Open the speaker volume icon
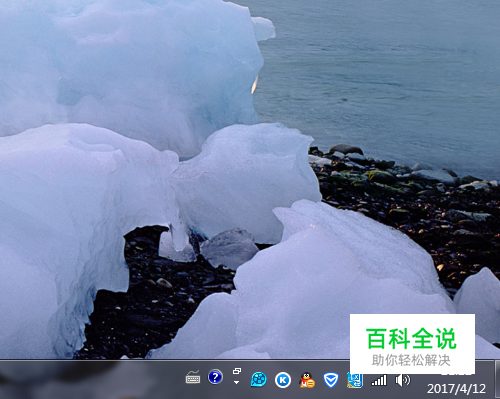The width and height of the screenshot is (500, 399). click(x=403, y=380)
